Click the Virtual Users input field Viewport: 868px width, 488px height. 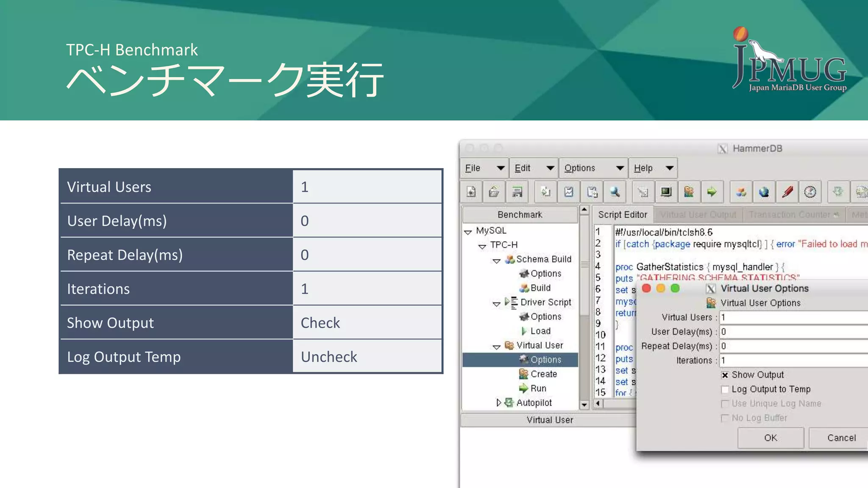pyautogui.click(x=794, y=318)
